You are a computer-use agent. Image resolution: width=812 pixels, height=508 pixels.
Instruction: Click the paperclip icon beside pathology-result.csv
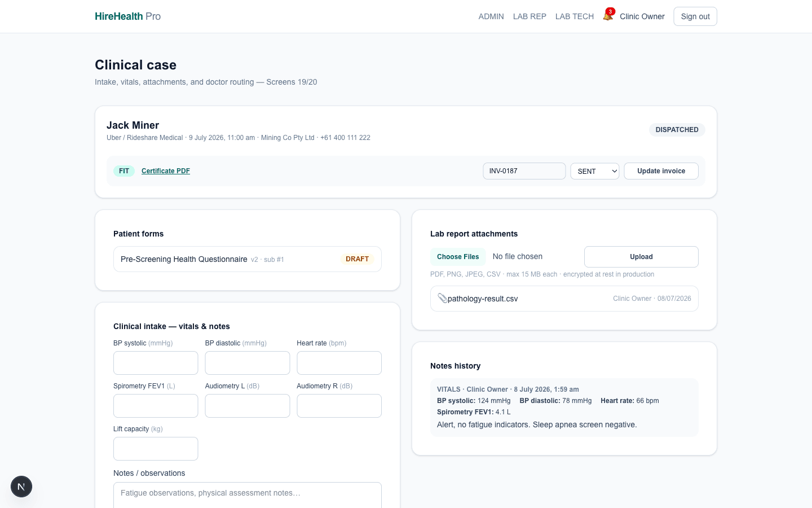[443, 298]
